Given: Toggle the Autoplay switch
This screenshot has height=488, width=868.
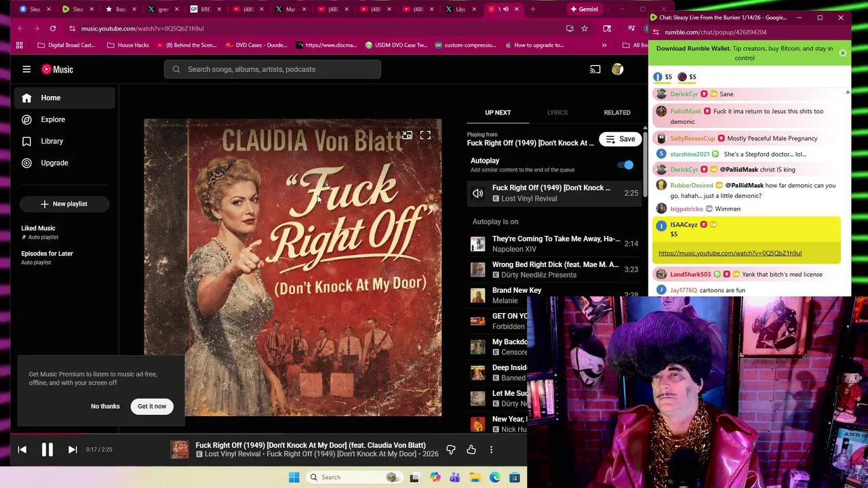Looking at the screenshot, I should coord(625,165).
